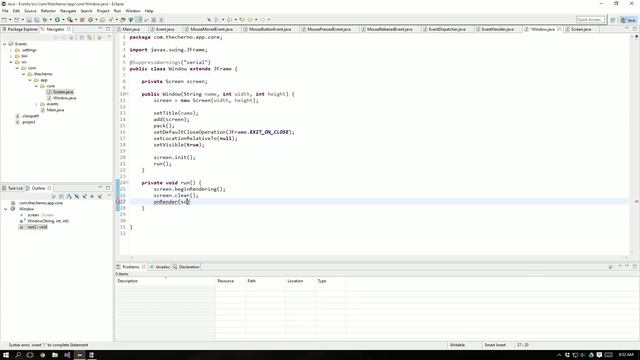The height and width of the screenshot is (360, 640).
Task: Switch to the Outline tab
Action: click(x=38, y=188)
